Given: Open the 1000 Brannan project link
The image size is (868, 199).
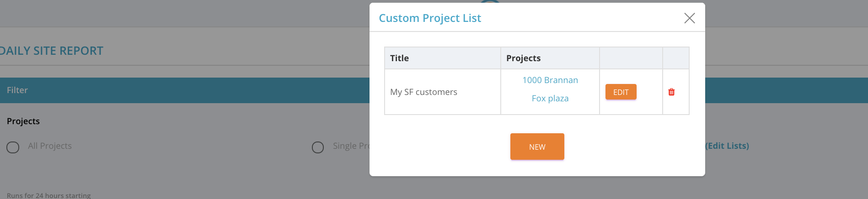Looking at the screenshot, I should tap(550, 80).
